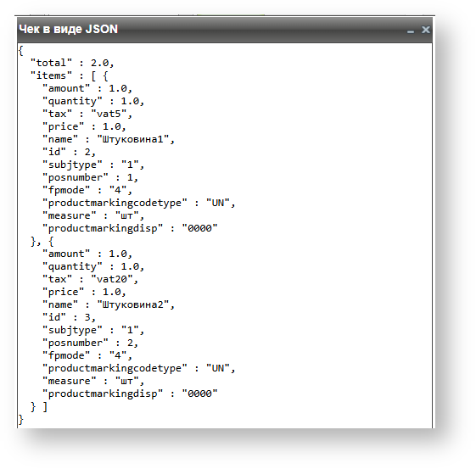Click the "posnumber" : 1 line
This screenshot has height=469, width=476.
(90, 177)
